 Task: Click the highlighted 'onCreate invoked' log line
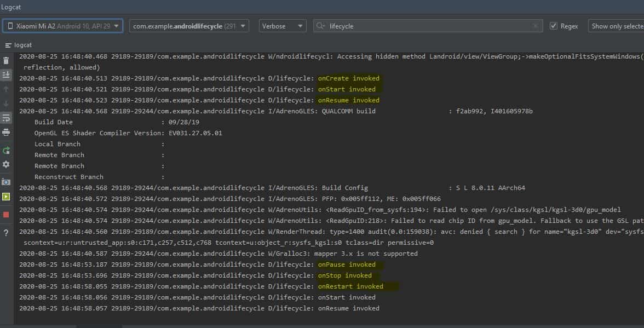click(199, 78)
